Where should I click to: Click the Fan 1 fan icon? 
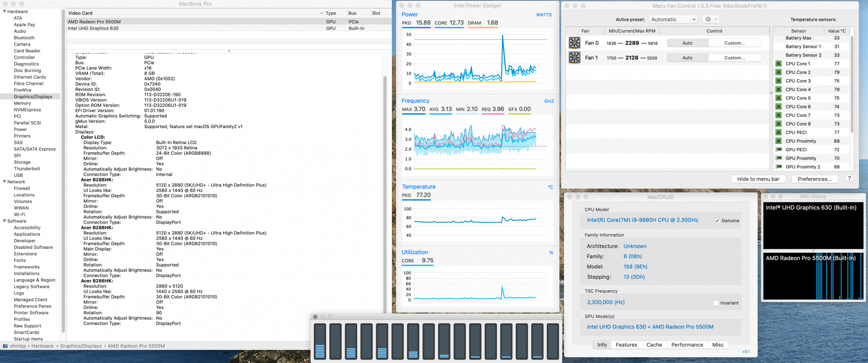574,57
